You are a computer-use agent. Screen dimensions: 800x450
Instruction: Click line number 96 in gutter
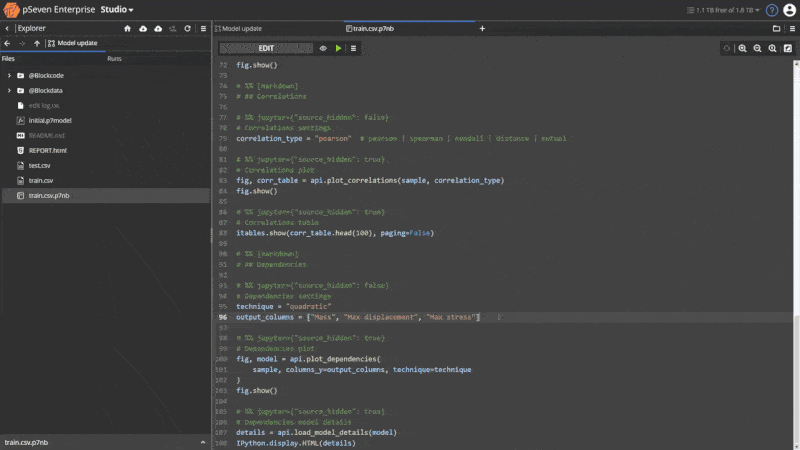point(223,317)
